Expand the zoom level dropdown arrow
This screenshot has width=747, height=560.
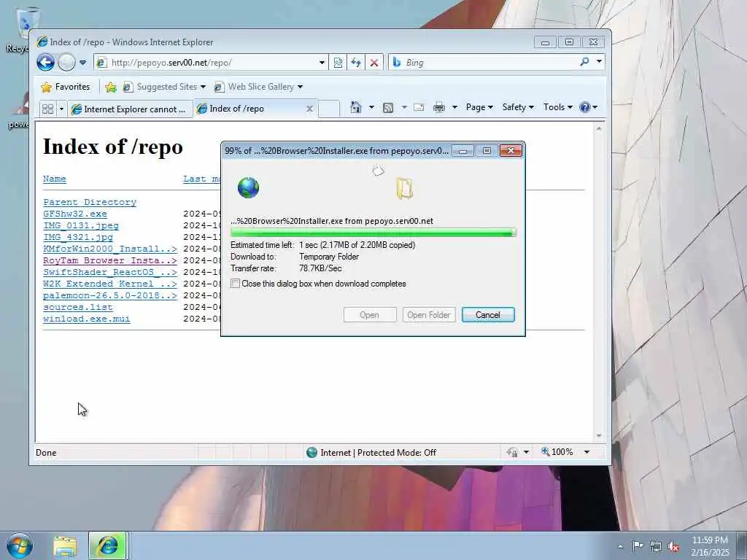(x=587, y=452)
